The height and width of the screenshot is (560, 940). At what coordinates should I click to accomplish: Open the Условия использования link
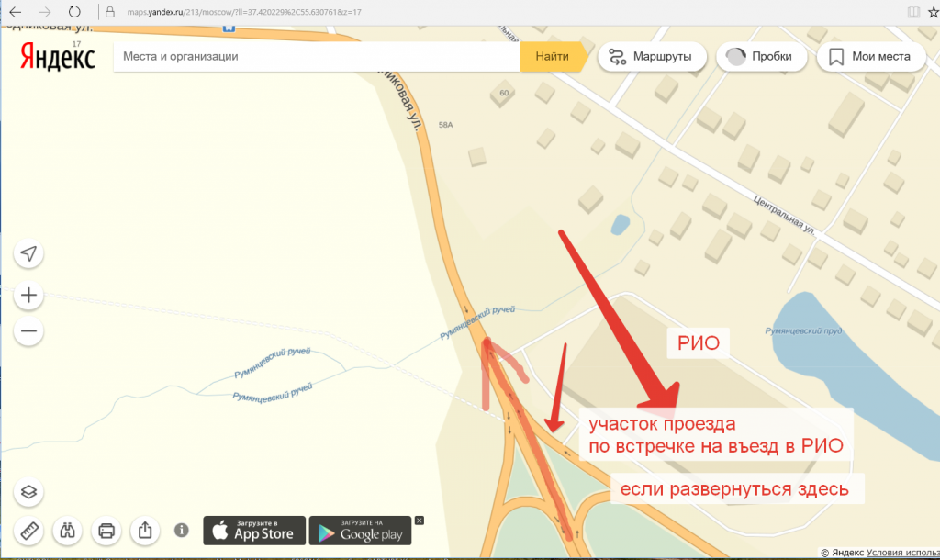903,553
